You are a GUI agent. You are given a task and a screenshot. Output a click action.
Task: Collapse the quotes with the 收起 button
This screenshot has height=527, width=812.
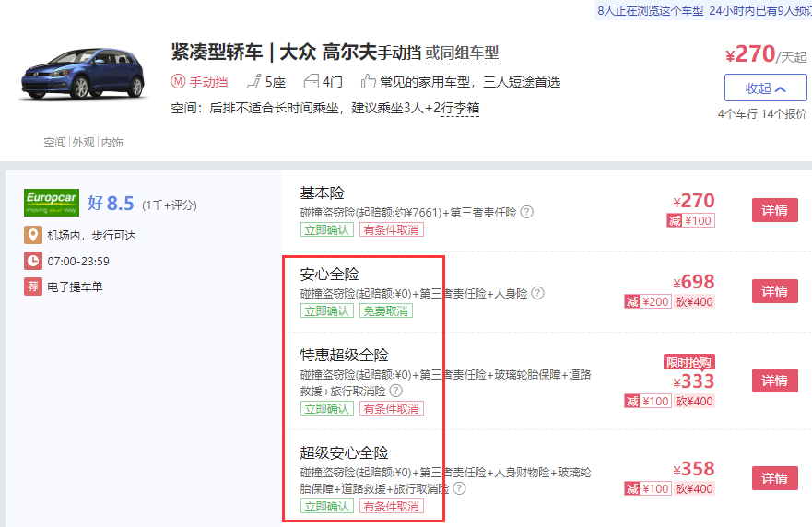coord(765,88)
